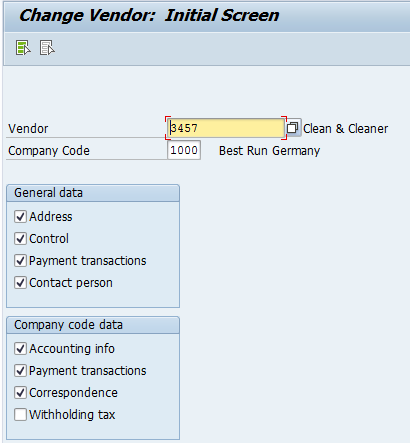Image resolution: width=410 pixels, height=443 pixels.
Task: Click the green Select all icon in toolbar
Action: click(23, 48)
